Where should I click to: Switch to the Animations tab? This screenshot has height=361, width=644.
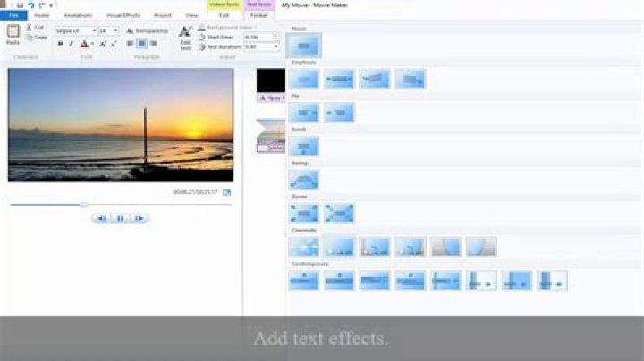tap(77, 15)
